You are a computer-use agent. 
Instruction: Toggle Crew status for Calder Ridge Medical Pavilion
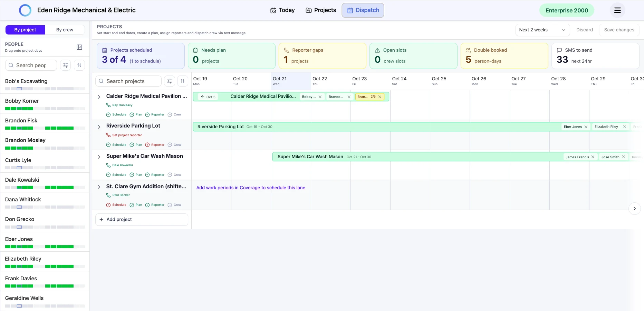coord(174,114)
